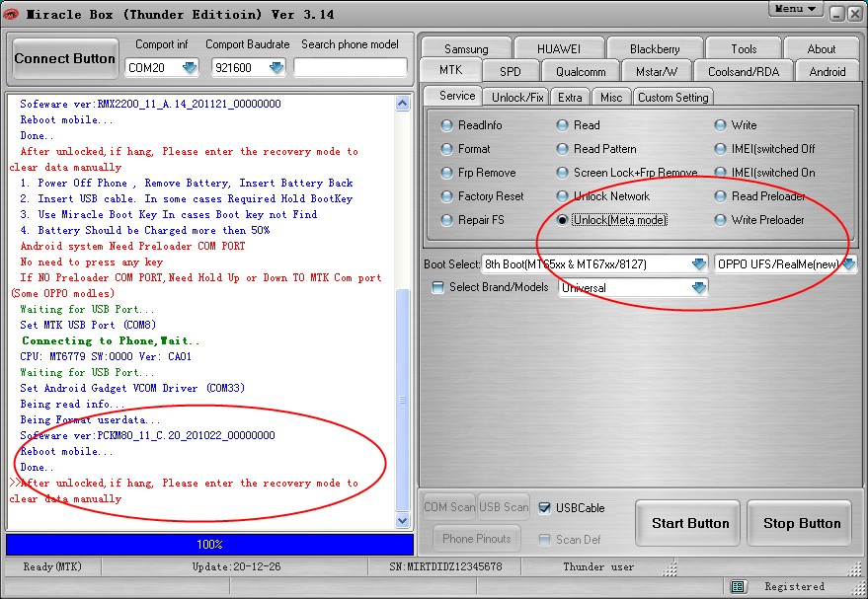Click the Stop Button
The height and width of the screenshot is (599, 868).
(799, 523)
